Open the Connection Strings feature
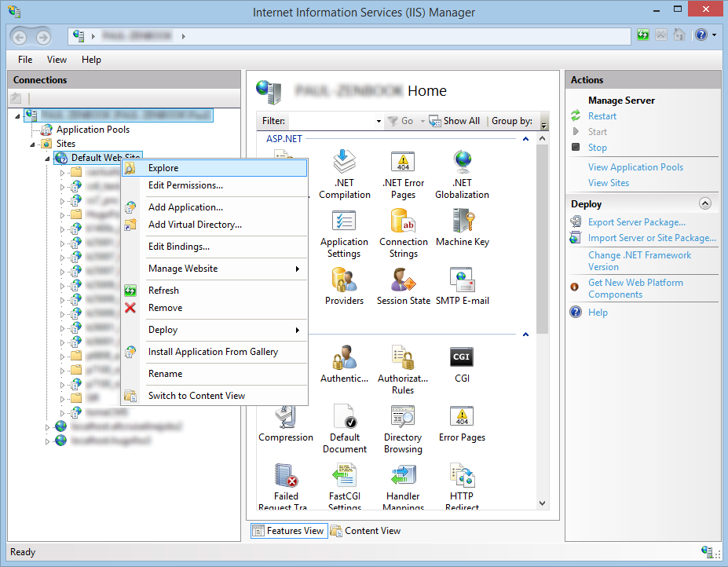 (403, 233)
